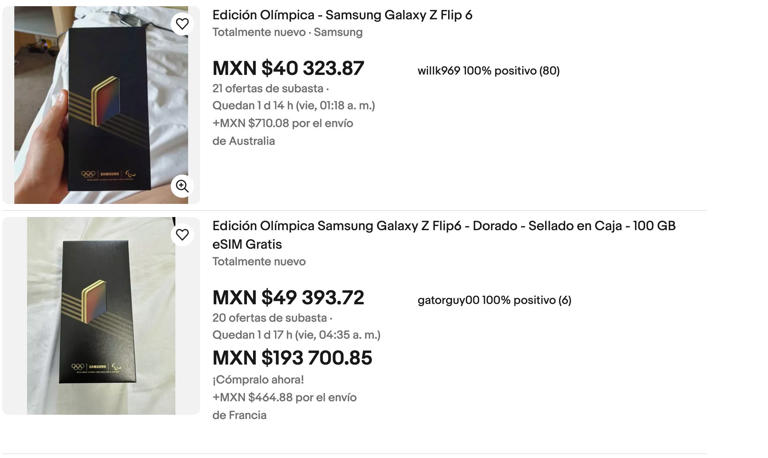Click 'Totalmente nuevo · Samsung' condition text
The image size is (768, 458).
coord(287,32)
